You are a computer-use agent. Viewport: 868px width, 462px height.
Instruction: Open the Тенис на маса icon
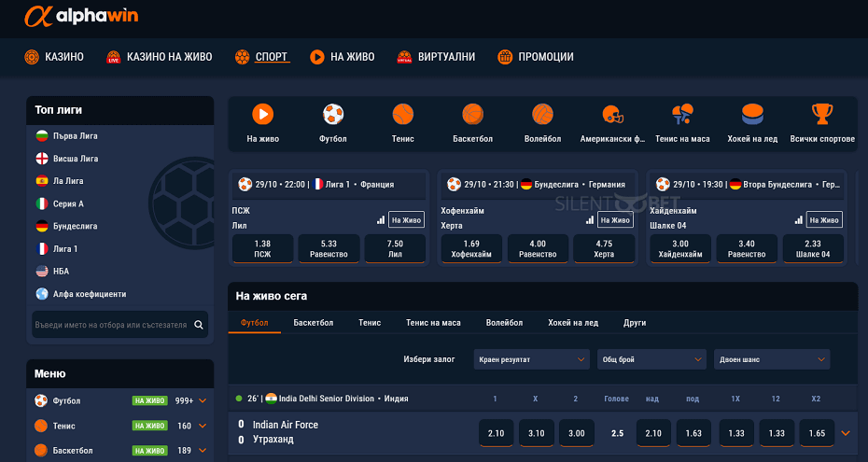(x=682, y=115)
